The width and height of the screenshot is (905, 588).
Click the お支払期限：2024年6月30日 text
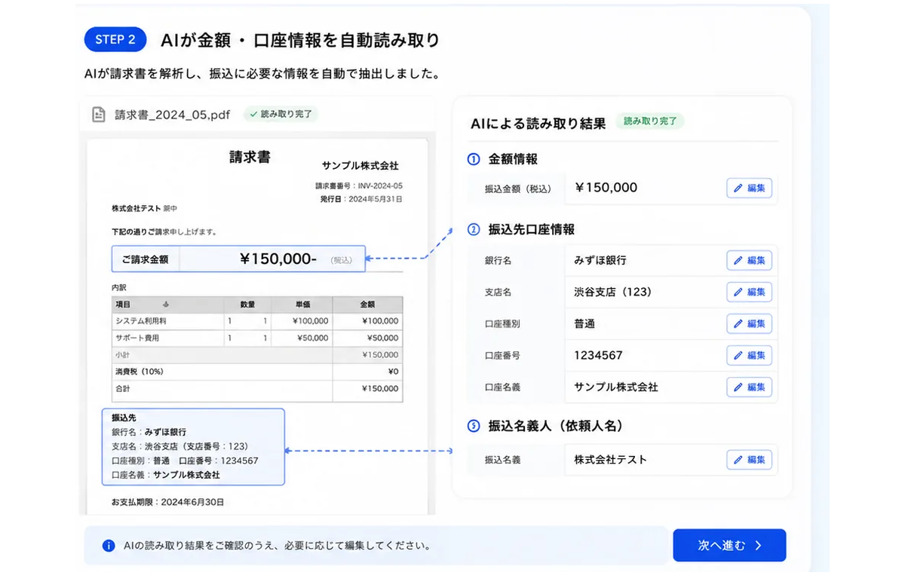pyautogui.click(x=167, y=501)
